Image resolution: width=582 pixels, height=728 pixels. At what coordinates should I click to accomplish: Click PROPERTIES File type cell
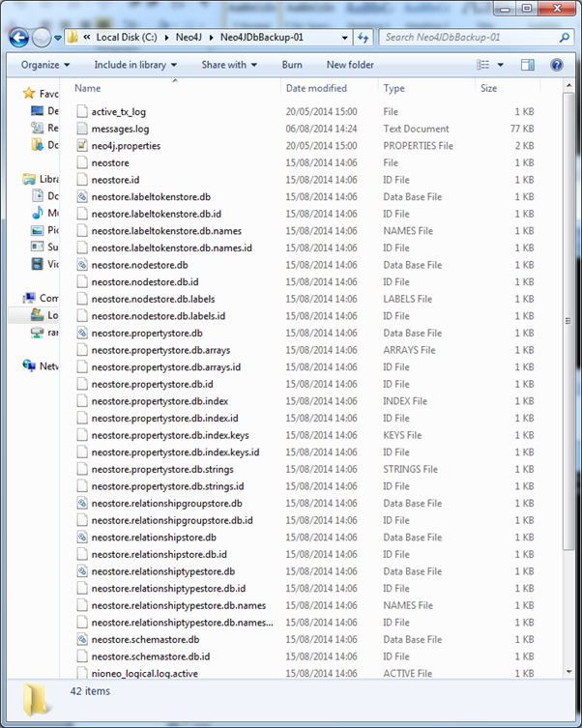click(419, 146)
